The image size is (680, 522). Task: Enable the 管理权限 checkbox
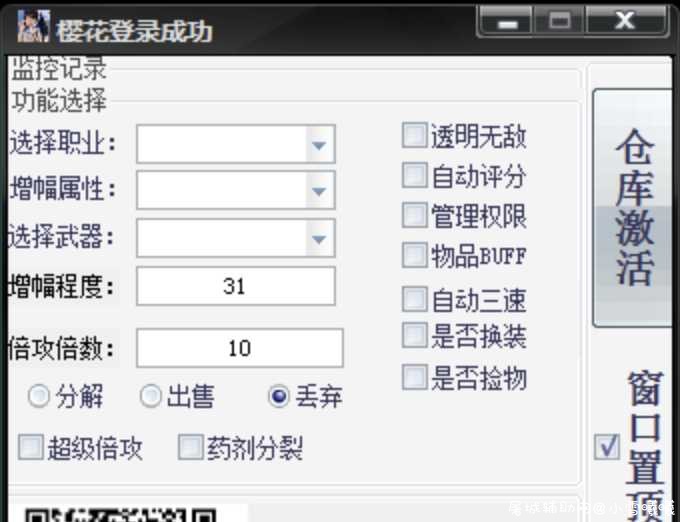pyautogui.click(x=415, y=215)
